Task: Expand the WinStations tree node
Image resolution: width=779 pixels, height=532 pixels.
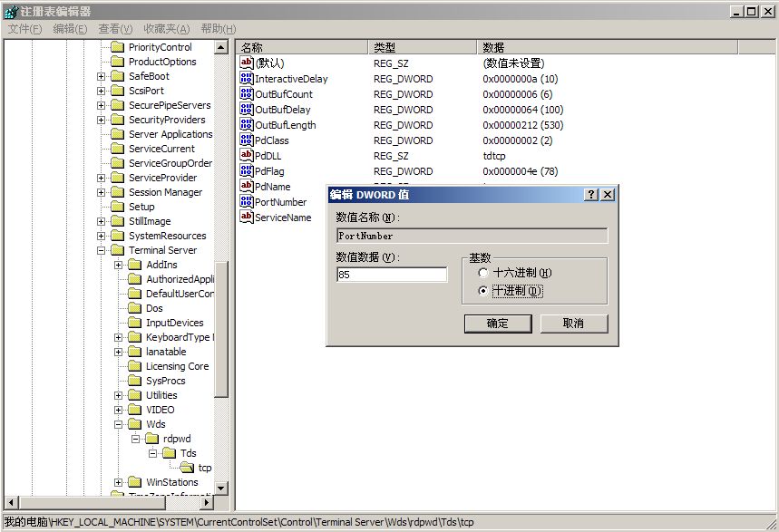Action: tap(119, 482)
